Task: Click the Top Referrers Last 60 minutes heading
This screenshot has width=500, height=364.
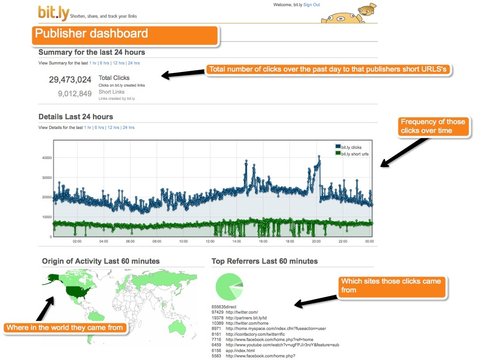Action: (264, 261)
